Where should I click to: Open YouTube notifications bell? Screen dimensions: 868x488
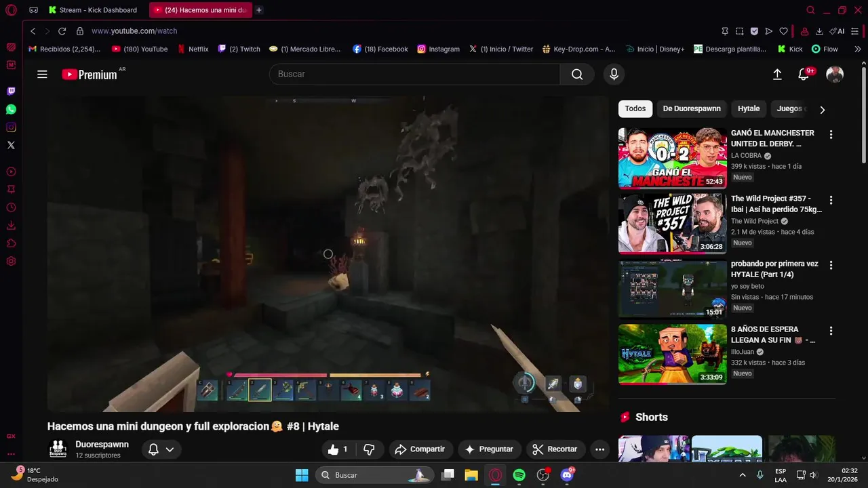pyautogui.click(x=804, y=74)
